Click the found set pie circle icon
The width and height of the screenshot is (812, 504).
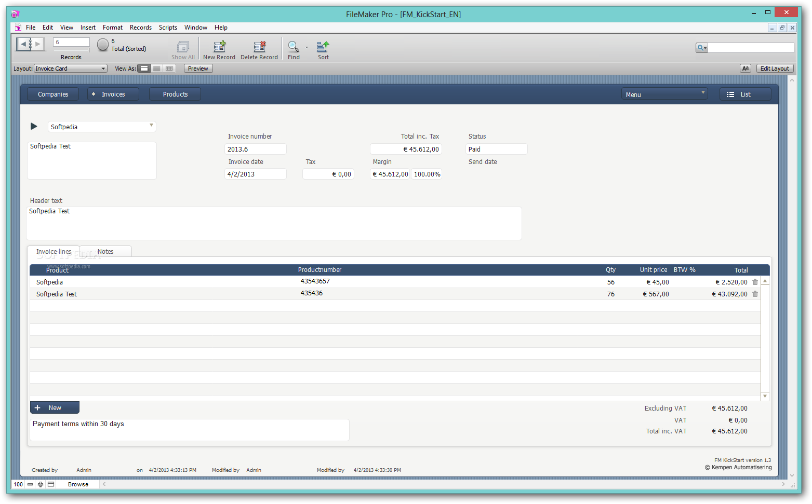(103, 45)
